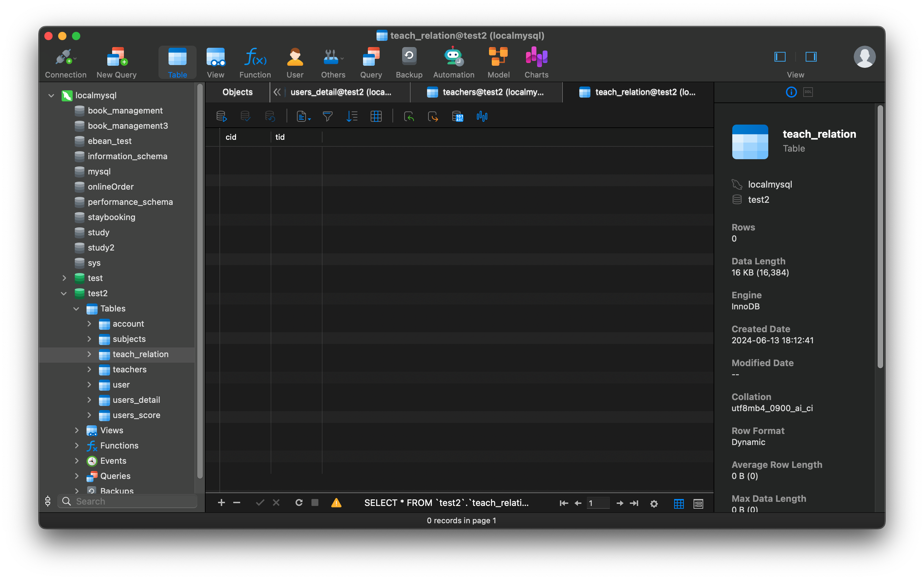Open the sort tool in the table toolbar

(352, 116)
